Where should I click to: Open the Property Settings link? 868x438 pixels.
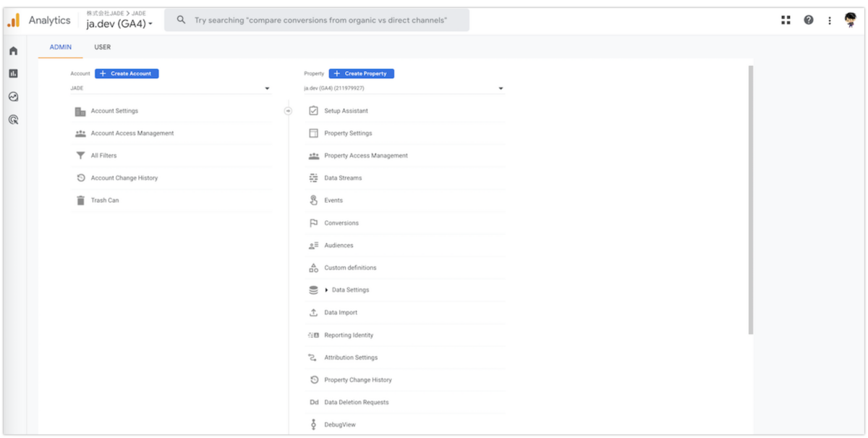pos(348,133)
